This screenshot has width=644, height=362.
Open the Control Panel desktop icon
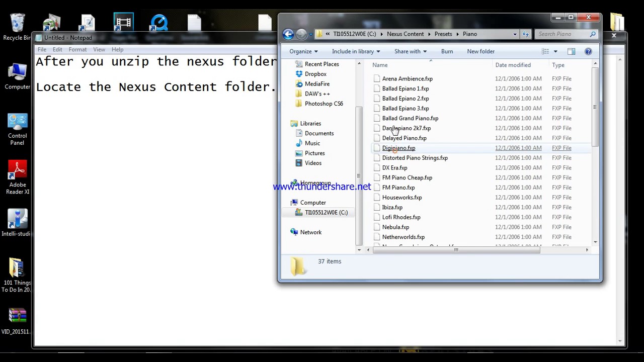tap(17, 129)
